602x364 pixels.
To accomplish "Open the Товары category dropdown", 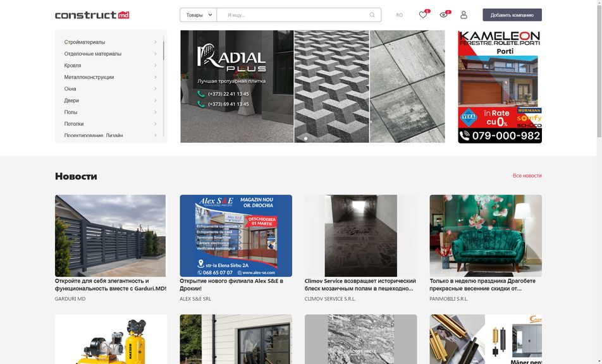I will pyautogui.click(x=199, y=15).
